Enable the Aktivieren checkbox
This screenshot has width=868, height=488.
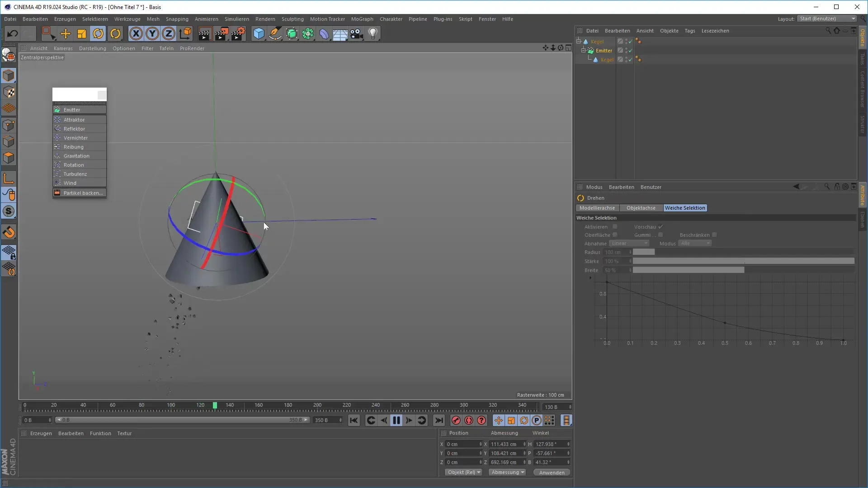click(615, 227)
